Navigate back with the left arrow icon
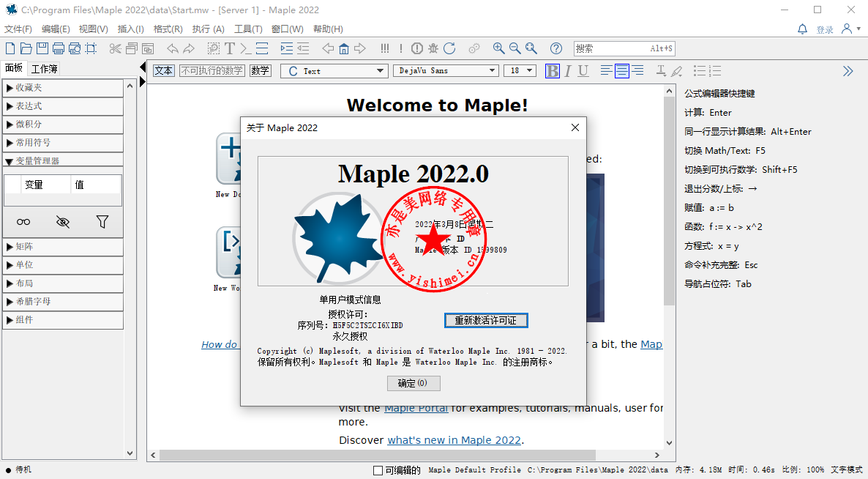The width and height of the screenshot is (868, 479). (328, 49)
